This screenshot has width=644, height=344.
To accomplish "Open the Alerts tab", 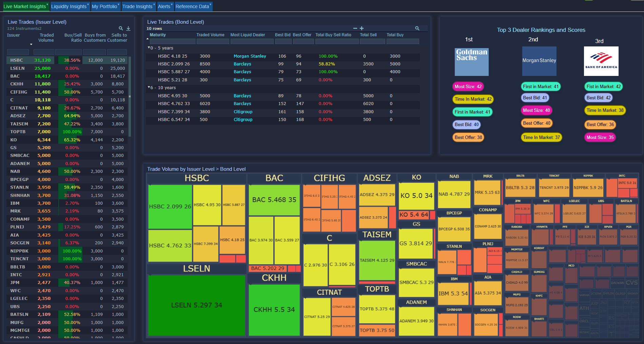I will pos(165,6).
